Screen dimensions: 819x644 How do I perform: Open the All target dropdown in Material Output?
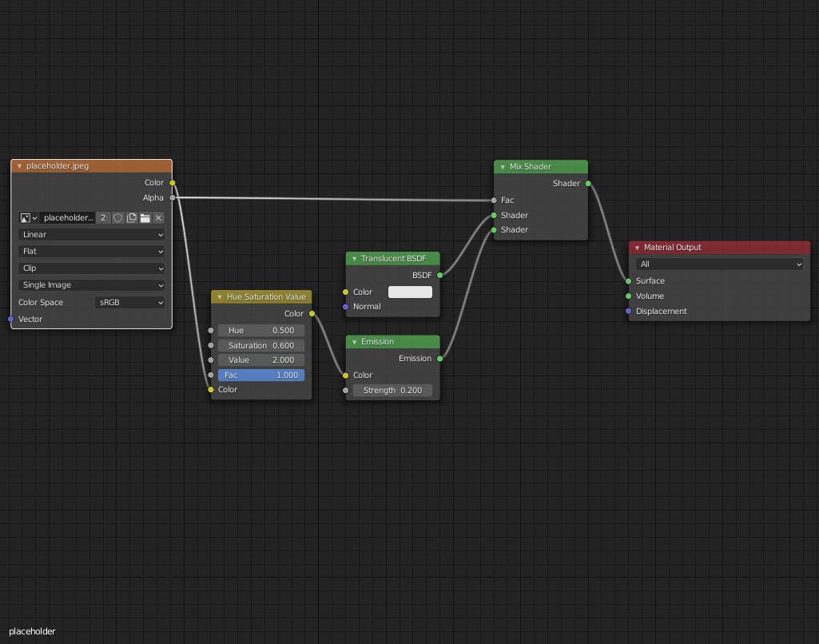[x=719, y=264]
